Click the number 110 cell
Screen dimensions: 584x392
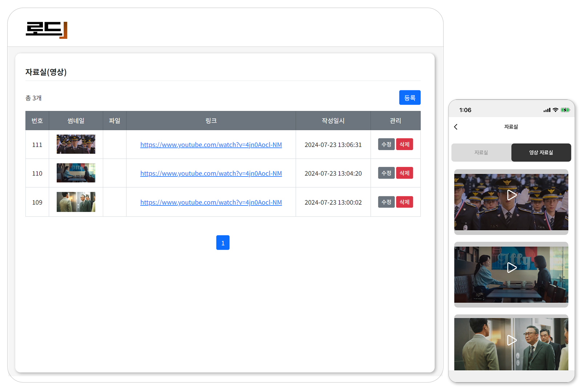(x=37, y=173)
